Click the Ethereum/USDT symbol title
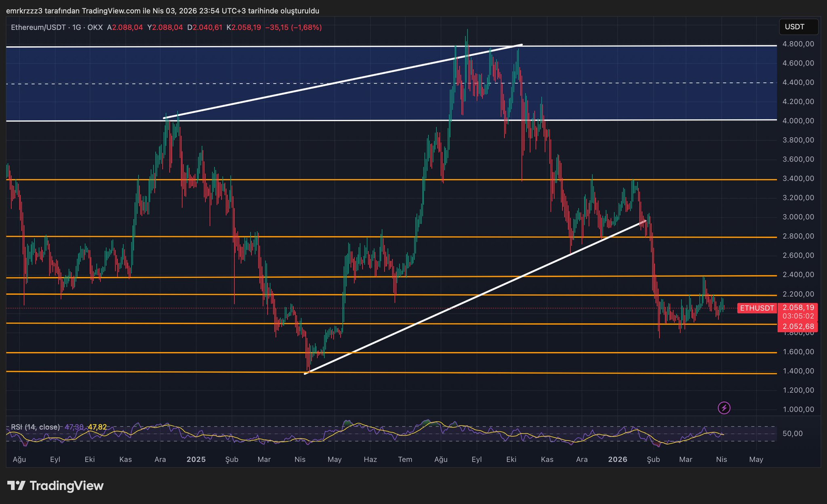This screenshot has width=827, height=504. (38, 27)
